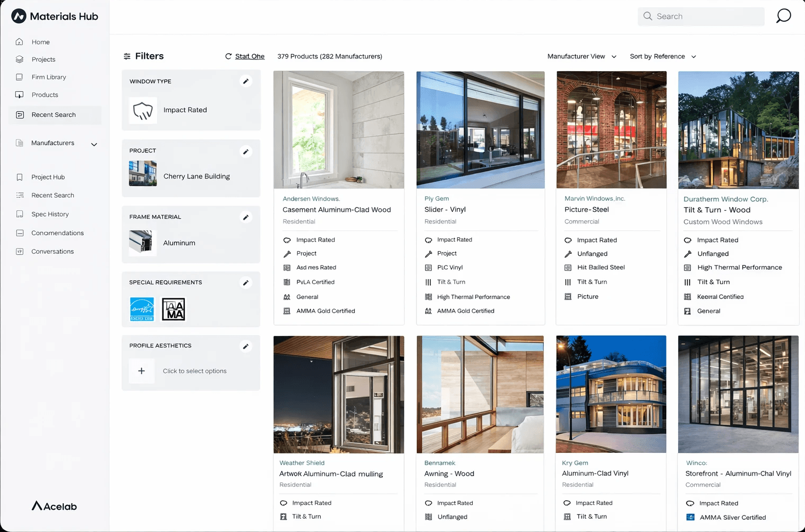The height and width of the screenshot is (532, 805).
Task: Click '379 Products (282 Manufacturers)' count
Action: [x=330, y=56]
